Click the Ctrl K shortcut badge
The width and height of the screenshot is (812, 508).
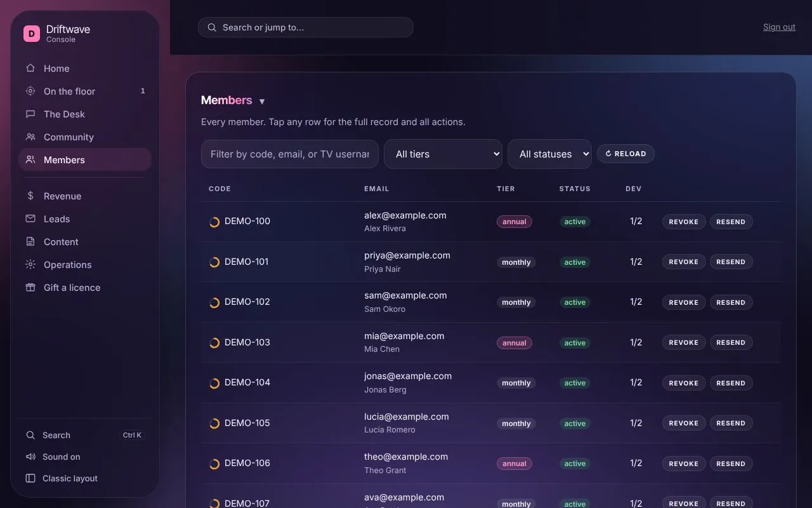point(133,435)
